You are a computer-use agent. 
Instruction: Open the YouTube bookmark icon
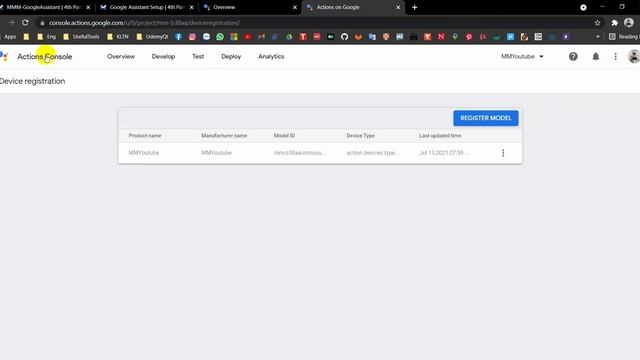248,37
